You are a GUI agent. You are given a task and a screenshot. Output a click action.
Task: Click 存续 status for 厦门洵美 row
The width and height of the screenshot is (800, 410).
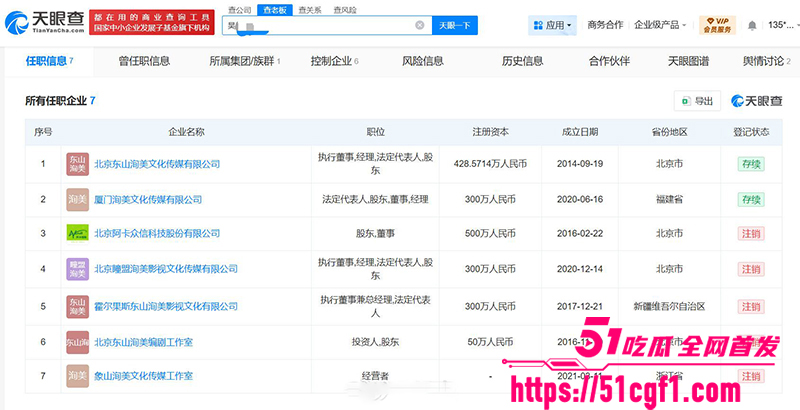[x=751, y=199]
